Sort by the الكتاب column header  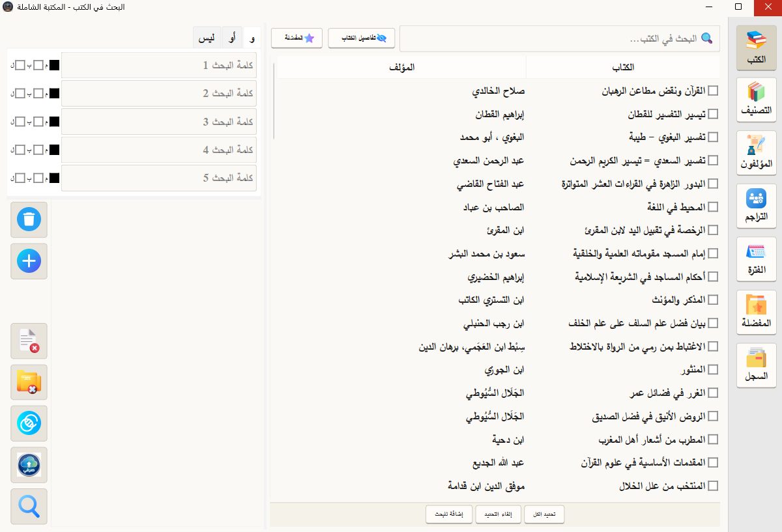pyautogui.click(x=624, y=67)
